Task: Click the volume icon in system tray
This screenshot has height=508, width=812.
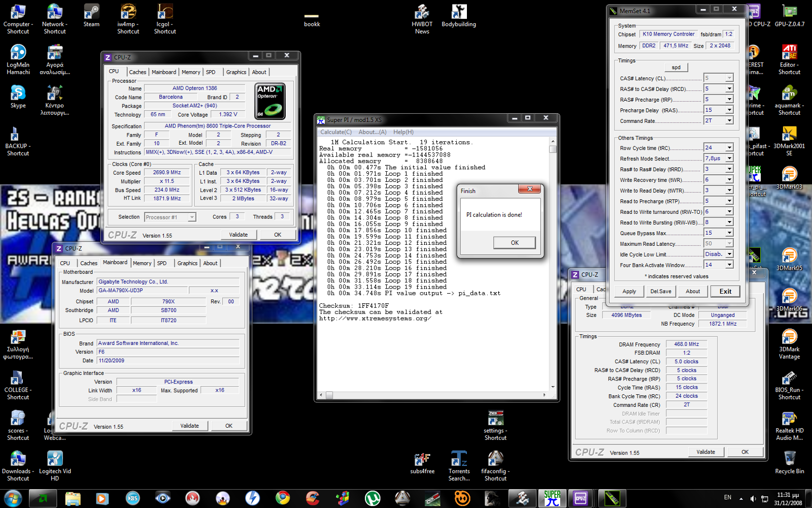Action: click(753, 498)
